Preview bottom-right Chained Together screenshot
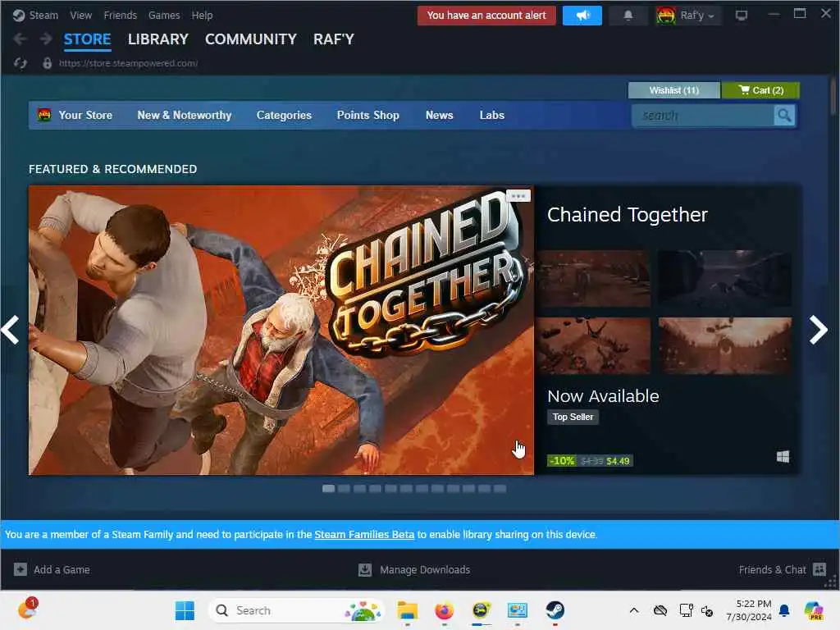The width and height of the screenshot is (840, 630). [725, 345]
